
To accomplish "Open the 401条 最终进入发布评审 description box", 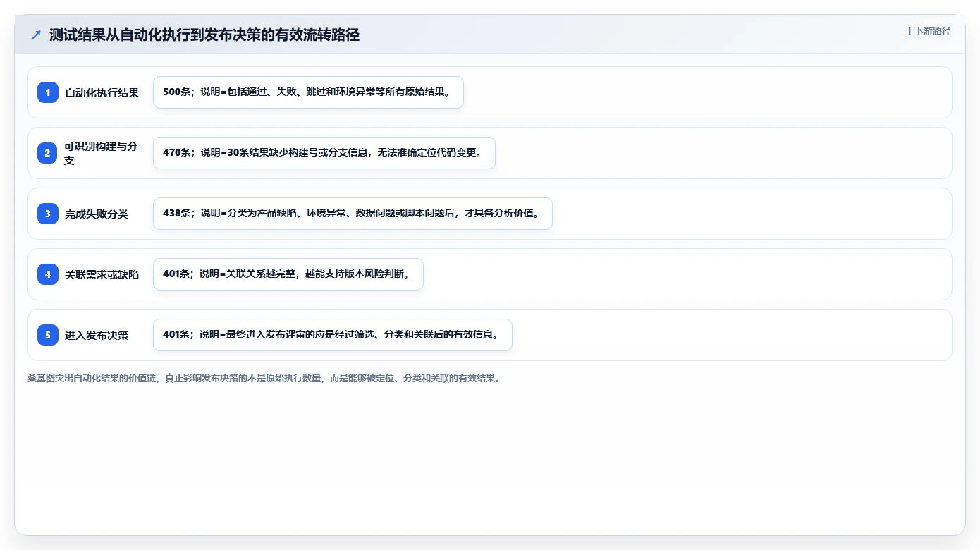I will pyautogui.click(x=333, y=335).
